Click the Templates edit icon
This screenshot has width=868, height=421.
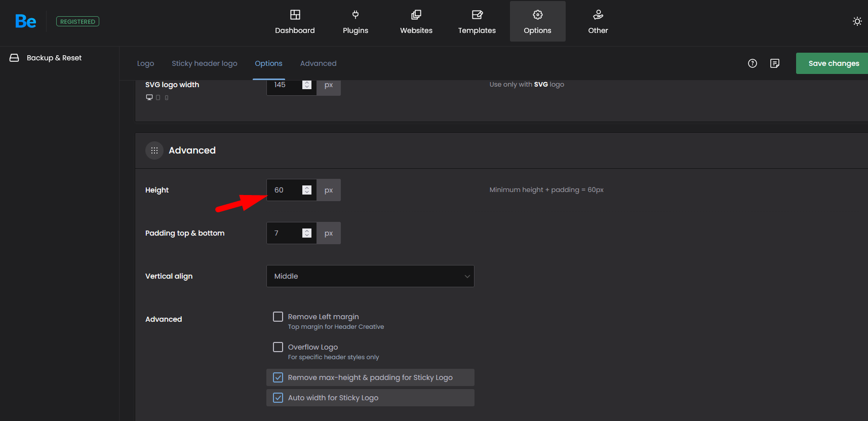tap(477, 14)
